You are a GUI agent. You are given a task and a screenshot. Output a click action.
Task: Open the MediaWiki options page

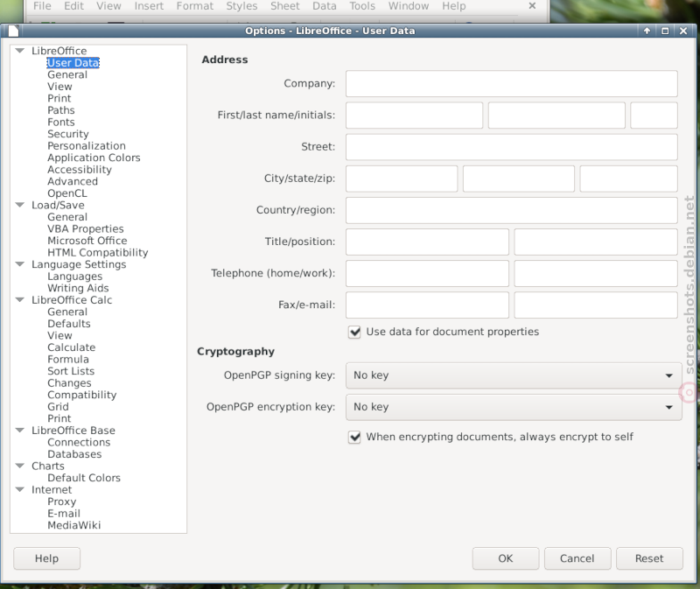pyautogui.click(x=74, y=525)
